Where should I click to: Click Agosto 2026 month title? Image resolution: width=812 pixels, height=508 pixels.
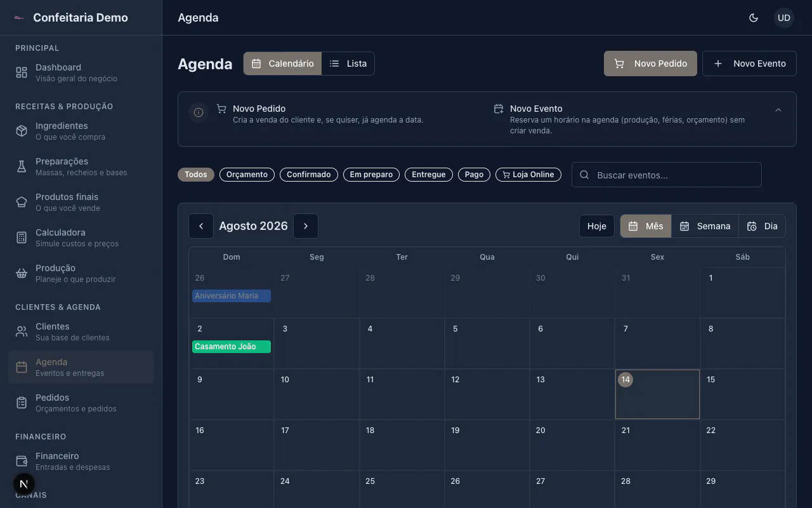(253, 226)
